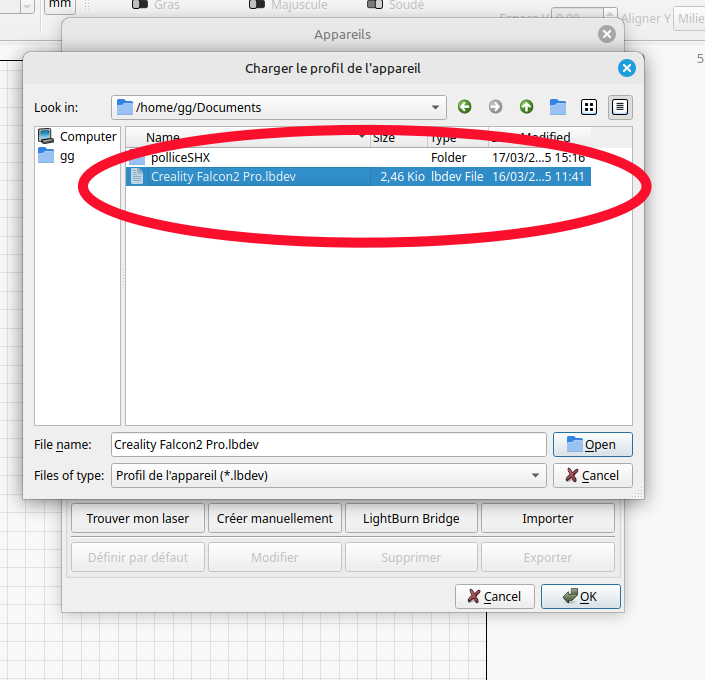Screen dimensions: 705x680
Task: Toggle the Soudé switch
Action: pos(375,5)
